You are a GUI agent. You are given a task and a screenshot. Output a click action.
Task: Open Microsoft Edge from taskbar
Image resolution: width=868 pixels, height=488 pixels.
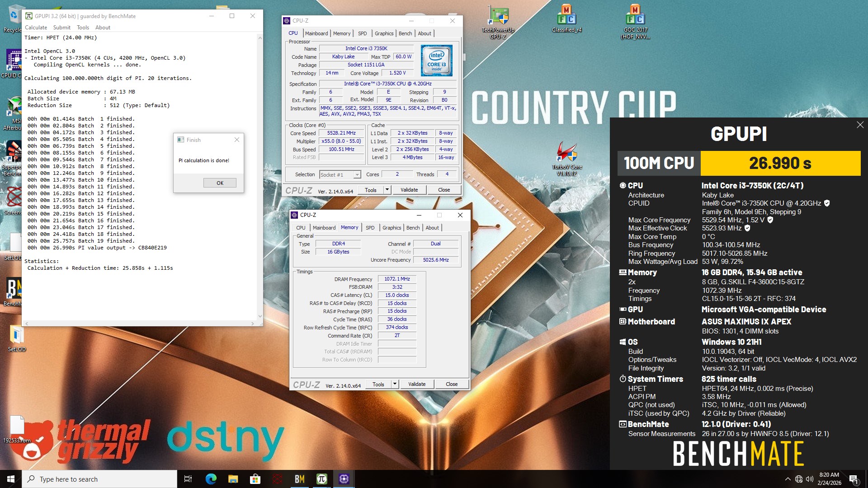[211, 479]
